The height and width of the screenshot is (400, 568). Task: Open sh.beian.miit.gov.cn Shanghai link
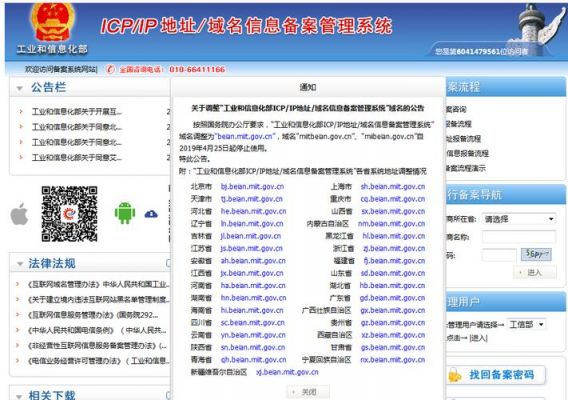393,187
